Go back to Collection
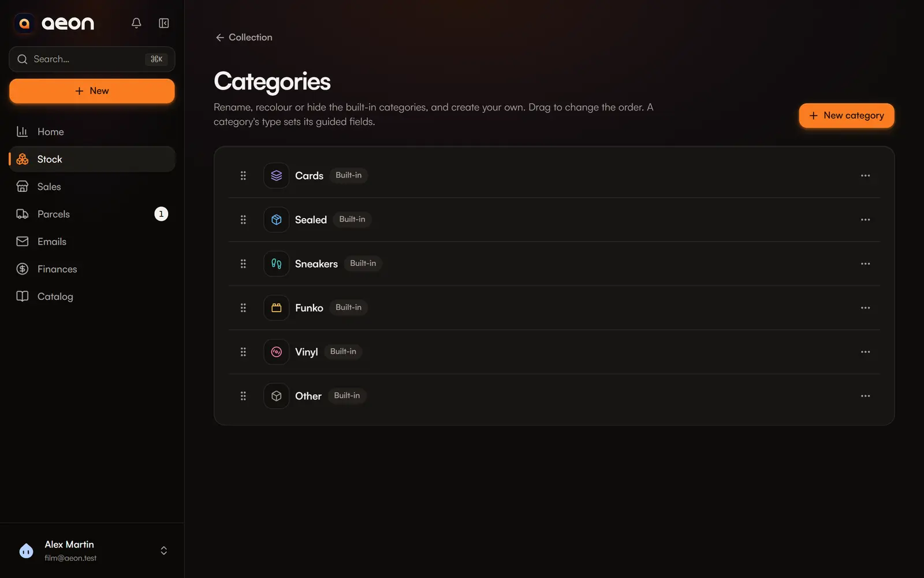The height and width of the screenshot is (578, 924). (x=244, y=37)
